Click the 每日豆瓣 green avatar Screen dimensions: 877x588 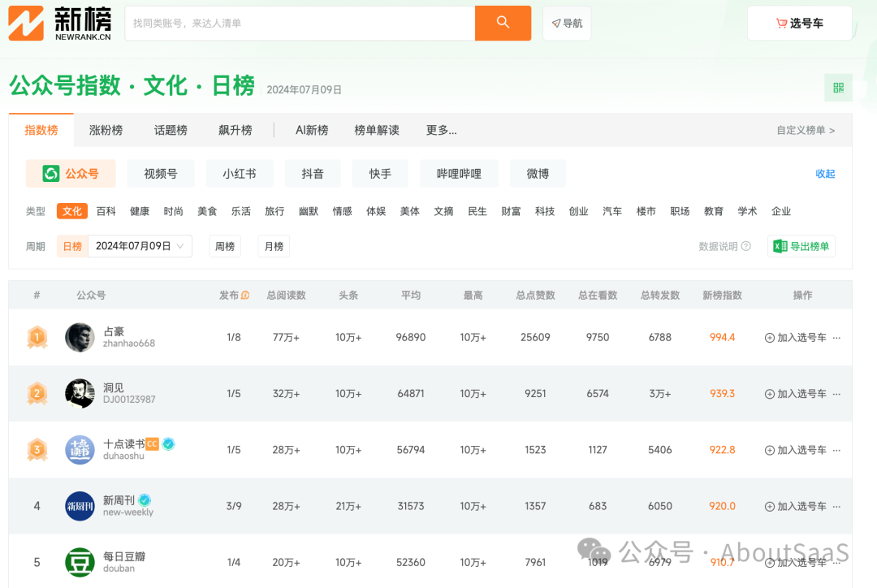(x=80, y=562)
